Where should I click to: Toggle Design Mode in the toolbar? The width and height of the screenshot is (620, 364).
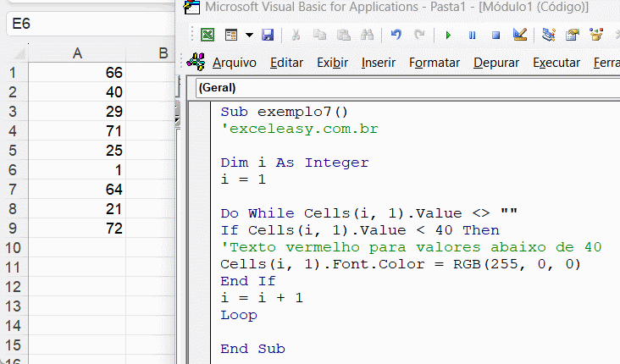pyautogui.click(x=520, y=35)
